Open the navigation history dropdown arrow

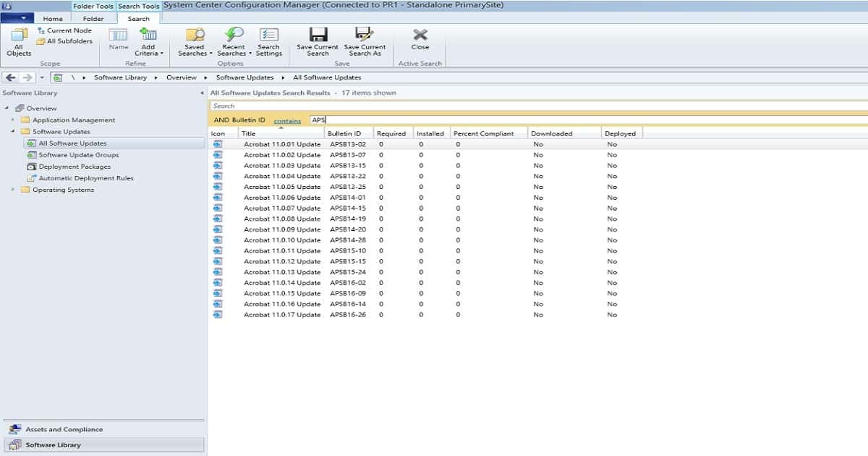(x=42, y=77)
